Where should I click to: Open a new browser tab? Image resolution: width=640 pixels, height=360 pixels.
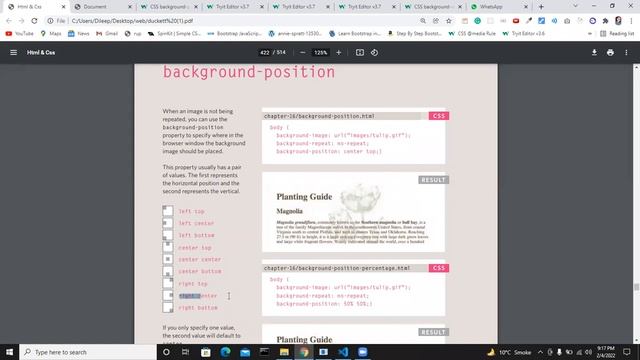click(541, 7)
